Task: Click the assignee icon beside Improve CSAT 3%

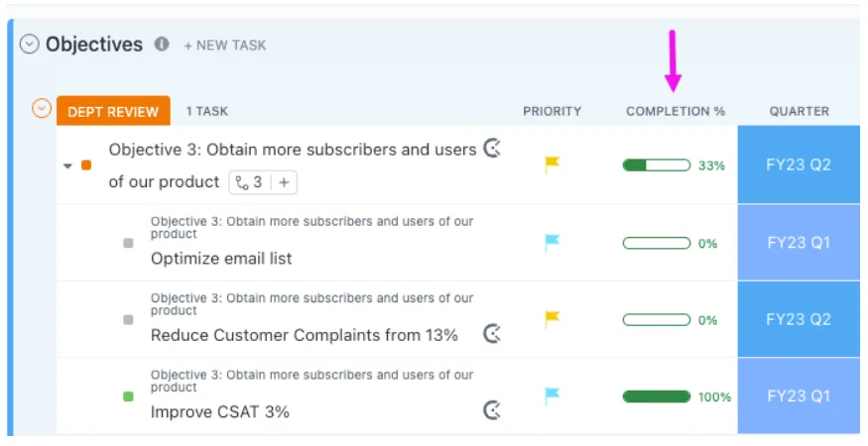Action: point(492,410)
